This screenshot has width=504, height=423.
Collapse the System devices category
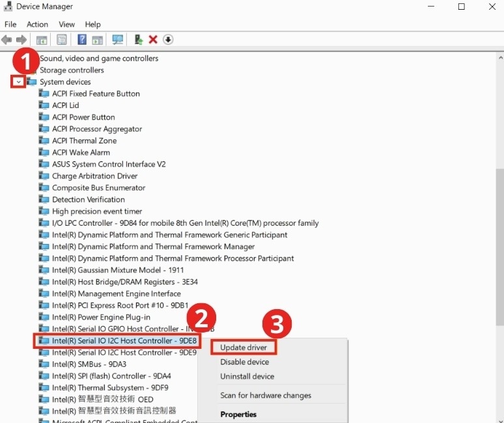tap(18, 82)
